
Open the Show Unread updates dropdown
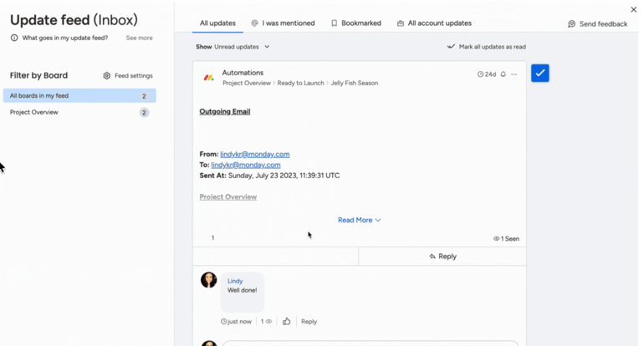coord(233,47)
